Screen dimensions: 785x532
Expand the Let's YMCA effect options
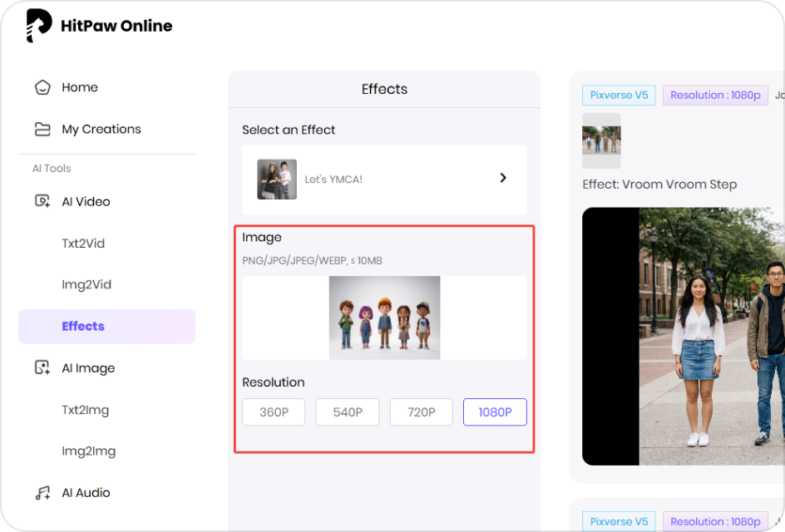click(502, 178)
